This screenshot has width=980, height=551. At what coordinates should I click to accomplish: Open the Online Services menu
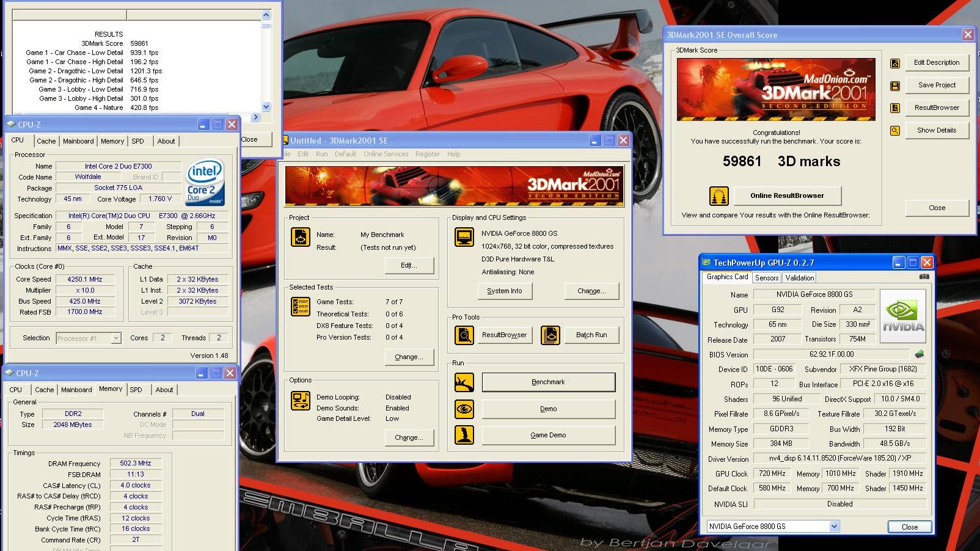pos(386,154)
